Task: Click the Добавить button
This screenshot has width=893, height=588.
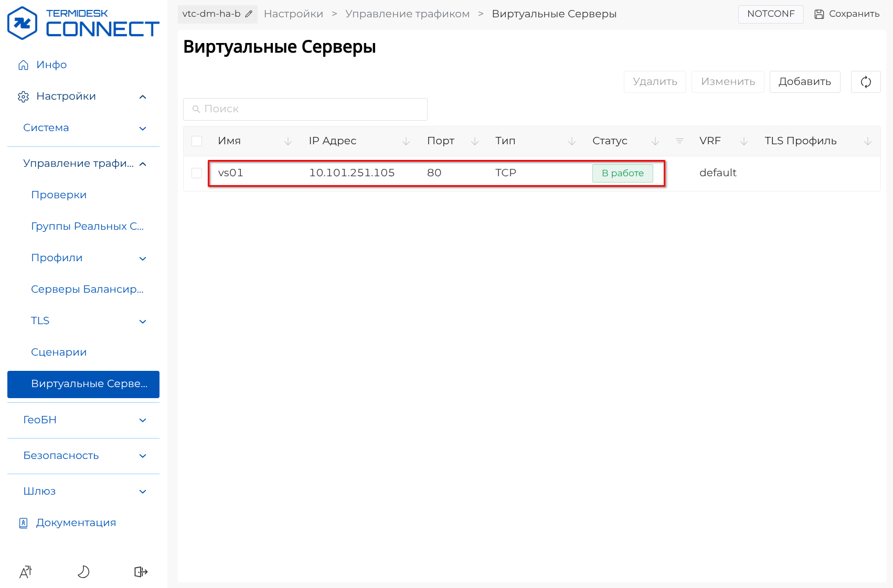Action: tap(804, 82)
